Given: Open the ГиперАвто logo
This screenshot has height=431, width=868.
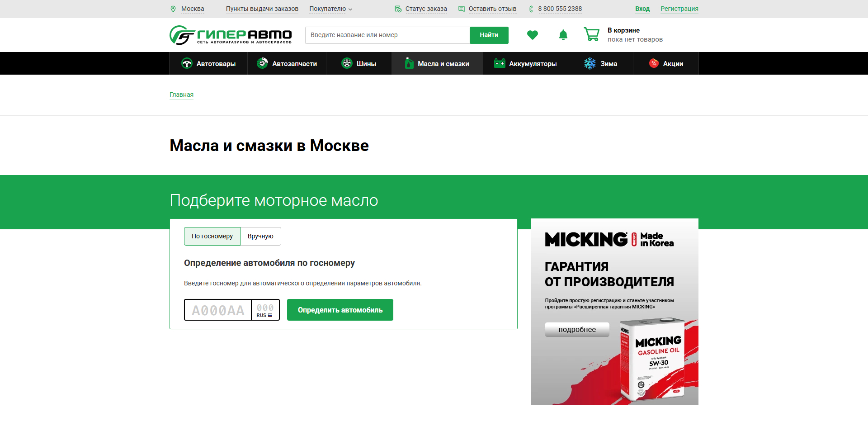Looking at the screenshot, I should (x=230, y=35).
